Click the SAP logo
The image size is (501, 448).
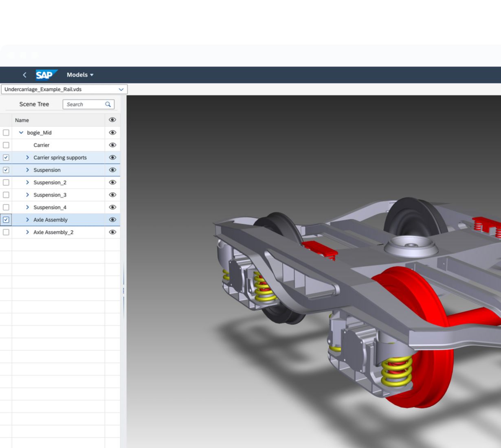(x=46, y=75)
